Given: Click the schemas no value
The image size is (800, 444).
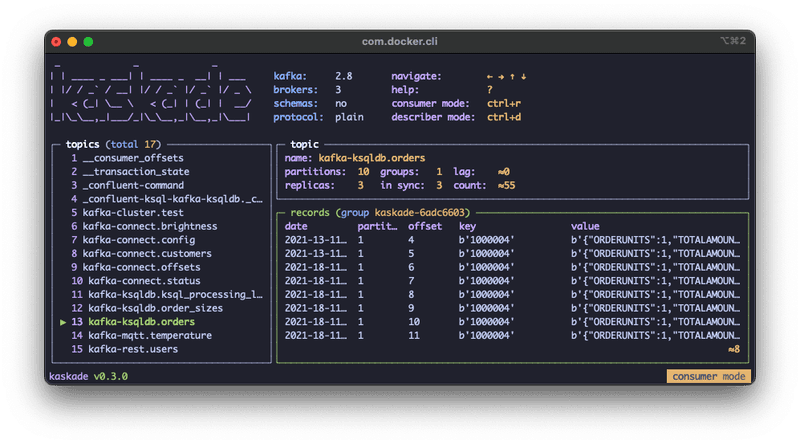Looking at the screenshot, I should point(341,104).
